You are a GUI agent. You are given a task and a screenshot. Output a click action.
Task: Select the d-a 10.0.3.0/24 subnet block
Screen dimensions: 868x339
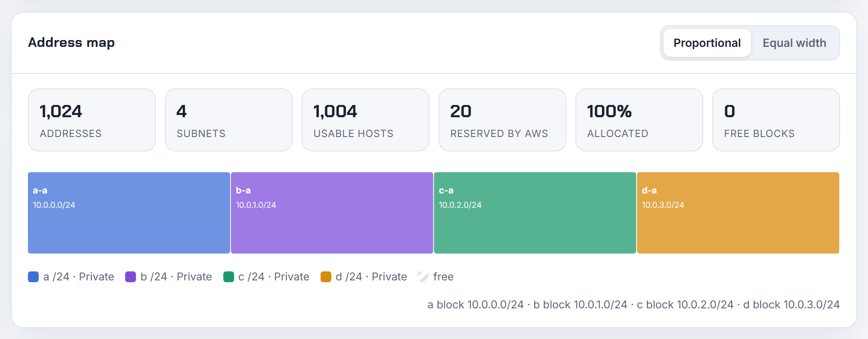point(738,213)
